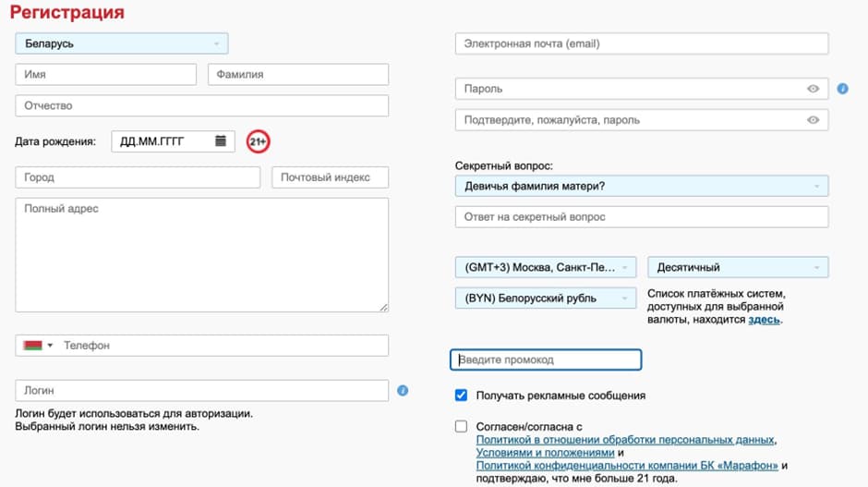Focus the Электронная почта email field
Image resolution: width=868 pixels, height=487 pixels.
coord(641,43)
